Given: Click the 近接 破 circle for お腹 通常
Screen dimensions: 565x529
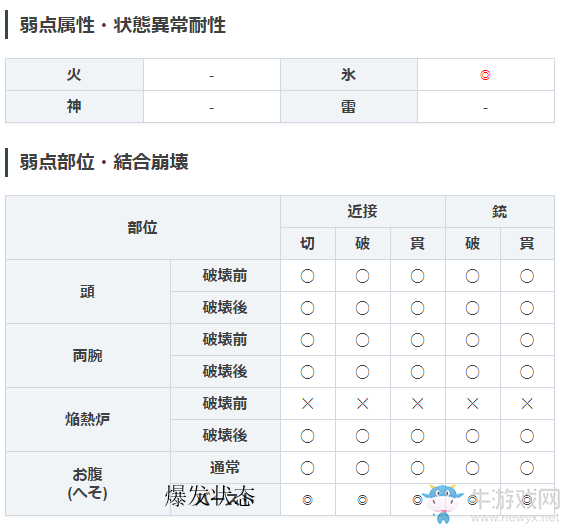Looking at the screenshot, I should coord(362,468).
